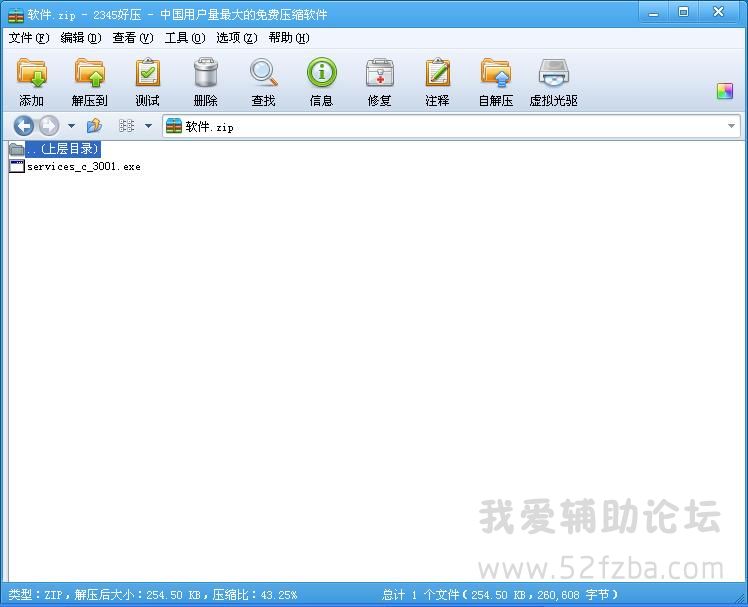Select the services_c_3001.exe file
Viewport: 748px width, 607px height.
75,167
